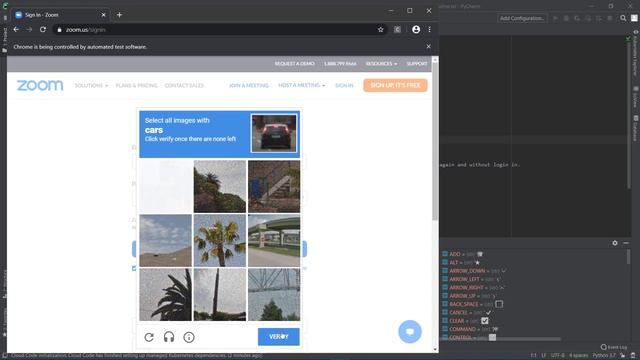Open the Chrome three-dot menu

pos(429,29)
